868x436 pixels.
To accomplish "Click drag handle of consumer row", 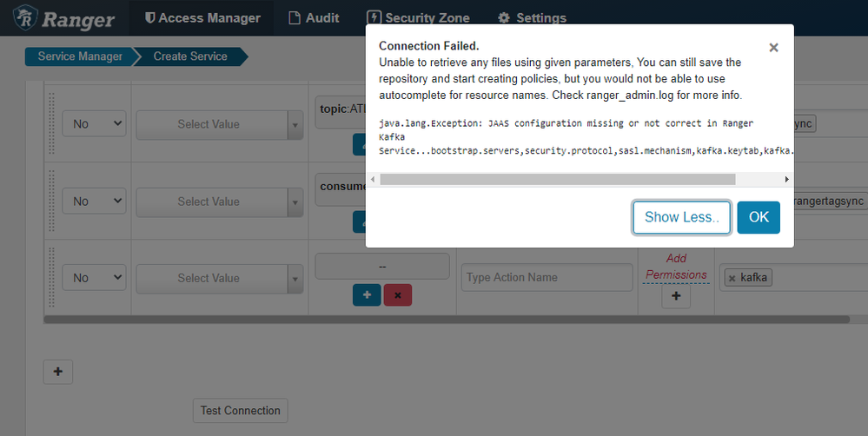I will pyautogui.click(x=51, y=201).
